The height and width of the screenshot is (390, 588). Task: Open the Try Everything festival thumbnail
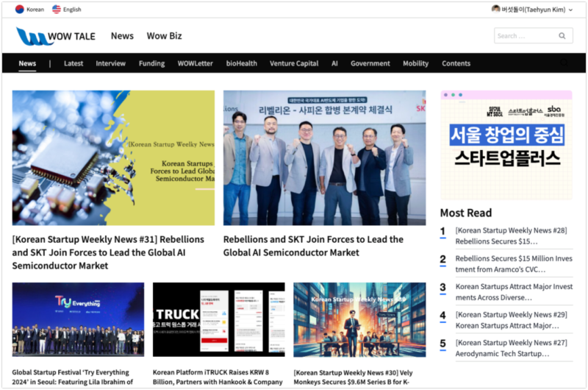coord(78,319)
